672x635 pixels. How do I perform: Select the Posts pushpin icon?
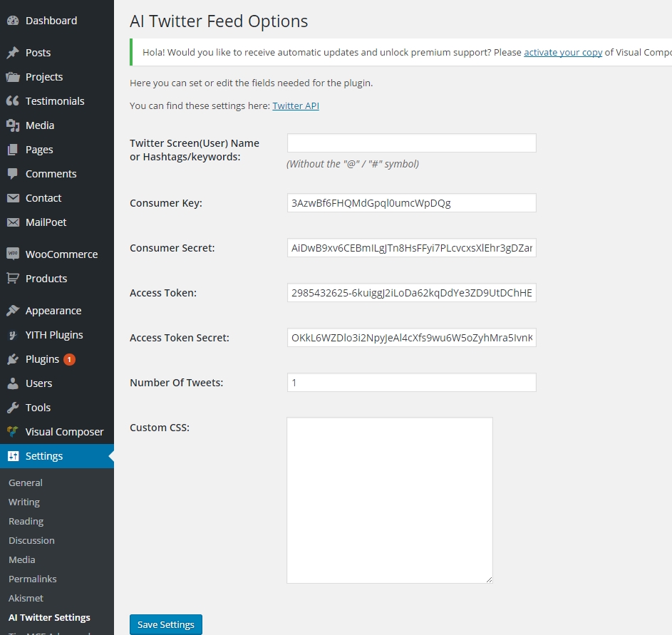[14, 52]
